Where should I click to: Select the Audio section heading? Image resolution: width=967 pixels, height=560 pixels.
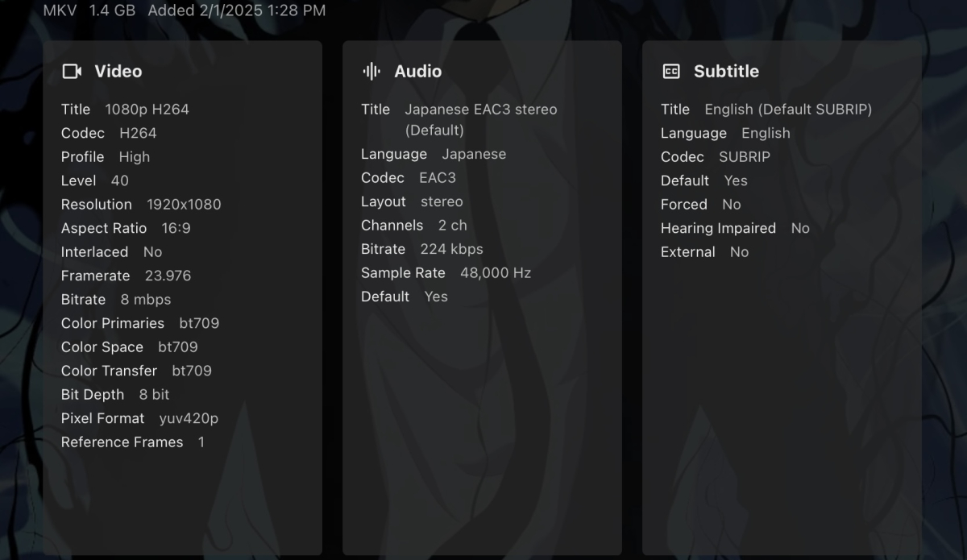click(x=417, y=72)
